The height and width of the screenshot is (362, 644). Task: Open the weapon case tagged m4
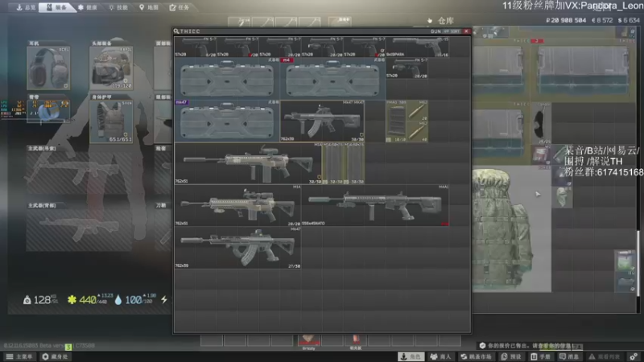(x=332, y=78)
